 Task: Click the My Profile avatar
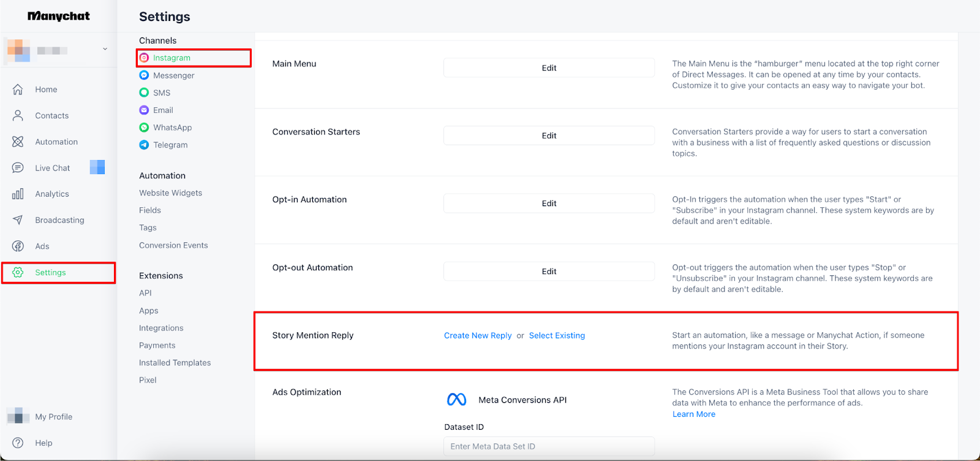coord(18,416)
